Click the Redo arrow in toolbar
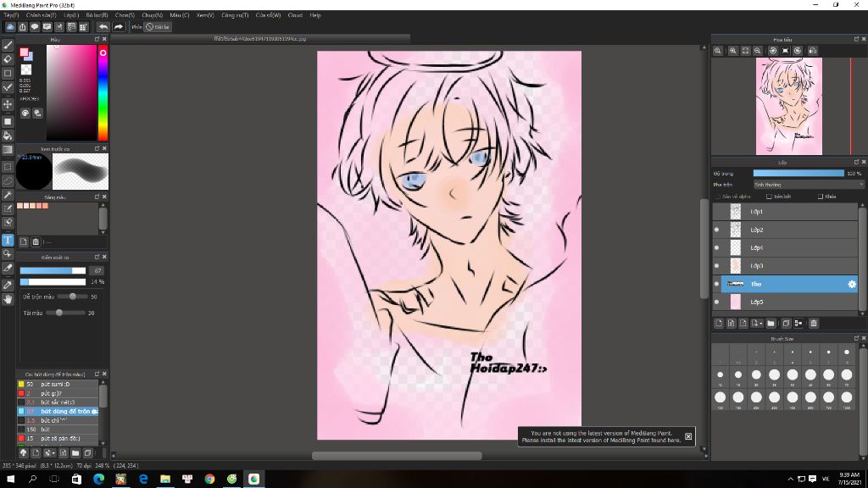 [119, 26]
